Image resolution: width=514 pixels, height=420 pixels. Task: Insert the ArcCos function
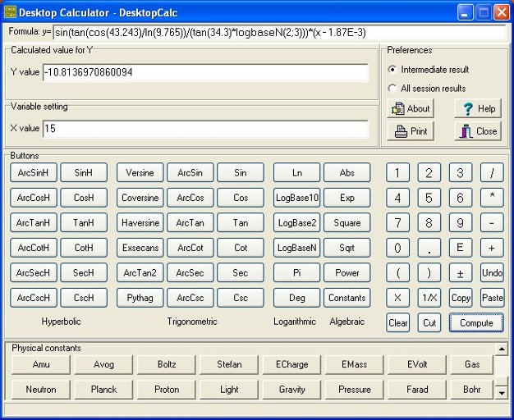(190, 198)
